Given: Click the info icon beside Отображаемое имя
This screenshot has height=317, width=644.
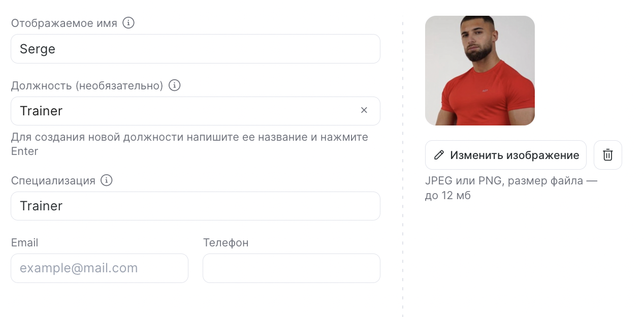Looking at the screenshot, I should coord(129,23).
